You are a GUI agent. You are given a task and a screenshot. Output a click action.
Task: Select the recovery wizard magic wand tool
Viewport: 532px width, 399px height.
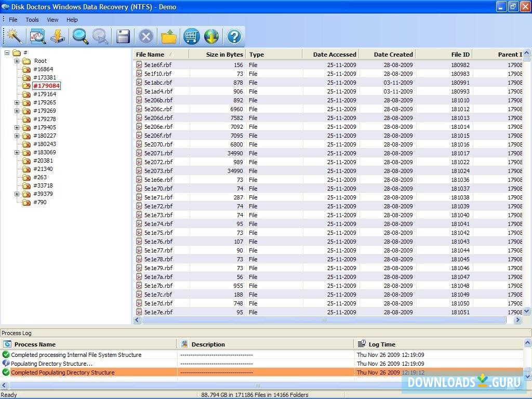pyautogui.click(x=15, y=36)
